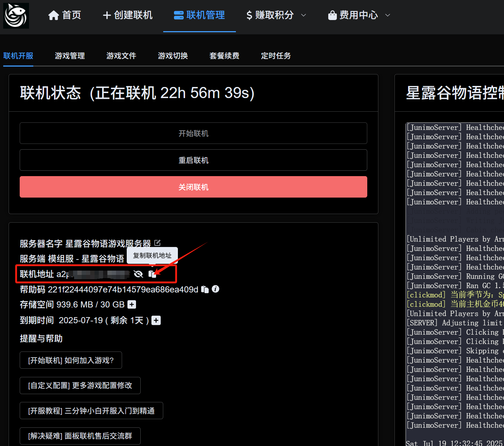Image resolution: width=504 pixels, height=446 pixels.
Task: Click the [clickmod] 当前季节为 console line
Action: 455,295
